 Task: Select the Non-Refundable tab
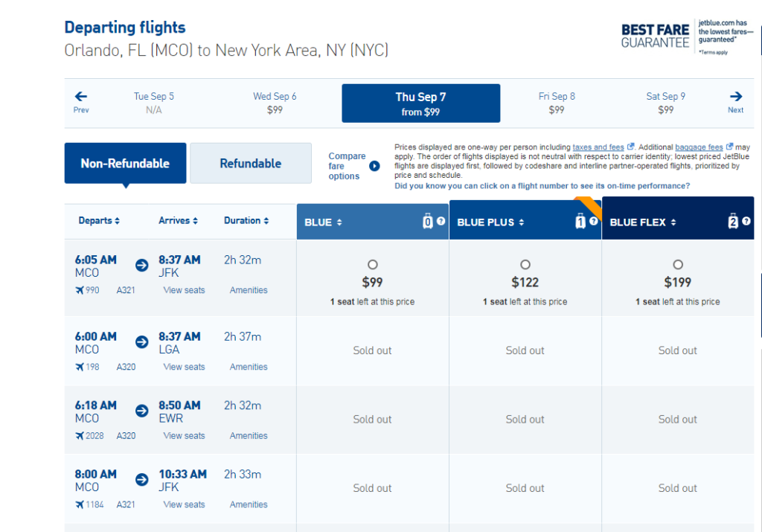pyautogui.click(x=125, y=163)
